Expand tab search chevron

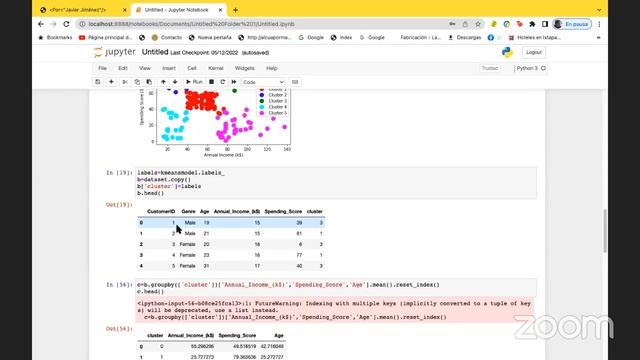pyautogui.click(x=599, y=10)
